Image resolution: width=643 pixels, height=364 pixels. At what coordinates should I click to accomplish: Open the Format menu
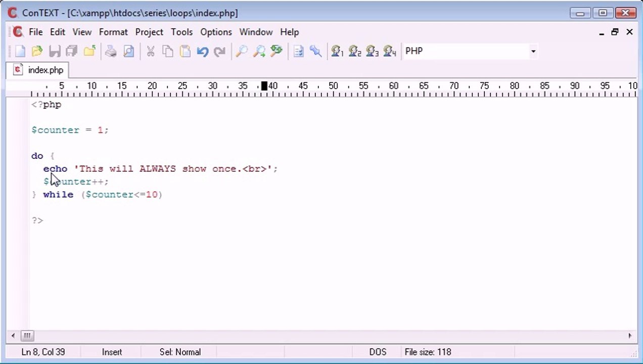point(113,32)
